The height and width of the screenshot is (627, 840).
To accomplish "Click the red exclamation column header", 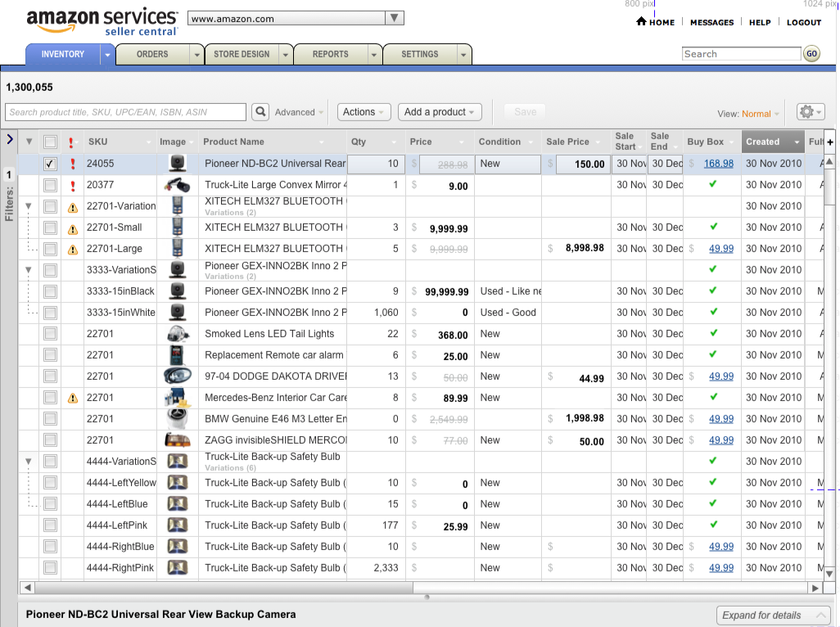I will 71,142.
